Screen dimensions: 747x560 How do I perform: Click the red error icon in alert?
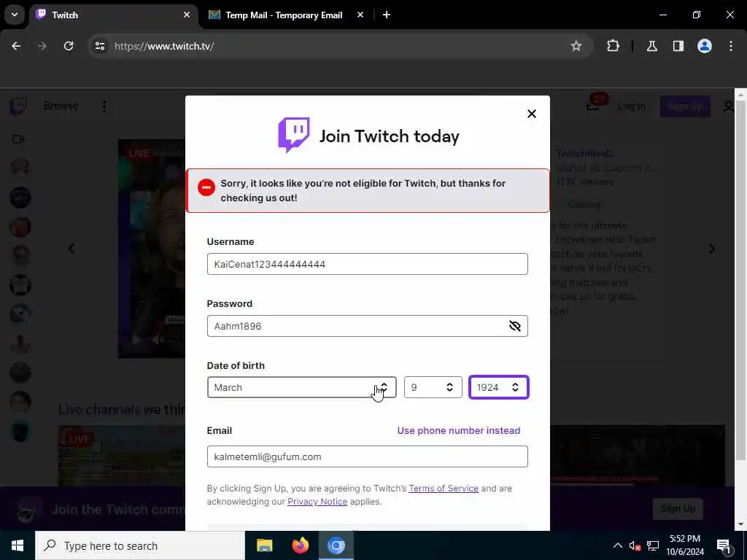206,187
